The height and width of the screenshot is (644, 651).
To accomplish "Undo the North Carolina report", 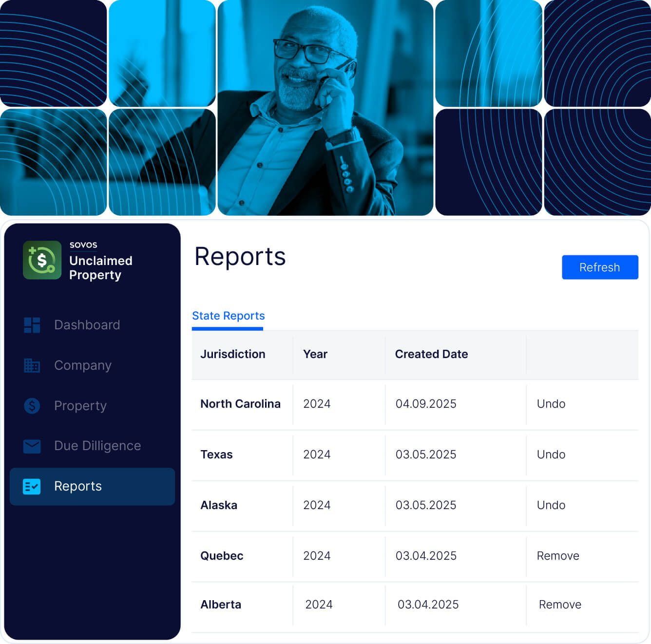I will [551, 404].
